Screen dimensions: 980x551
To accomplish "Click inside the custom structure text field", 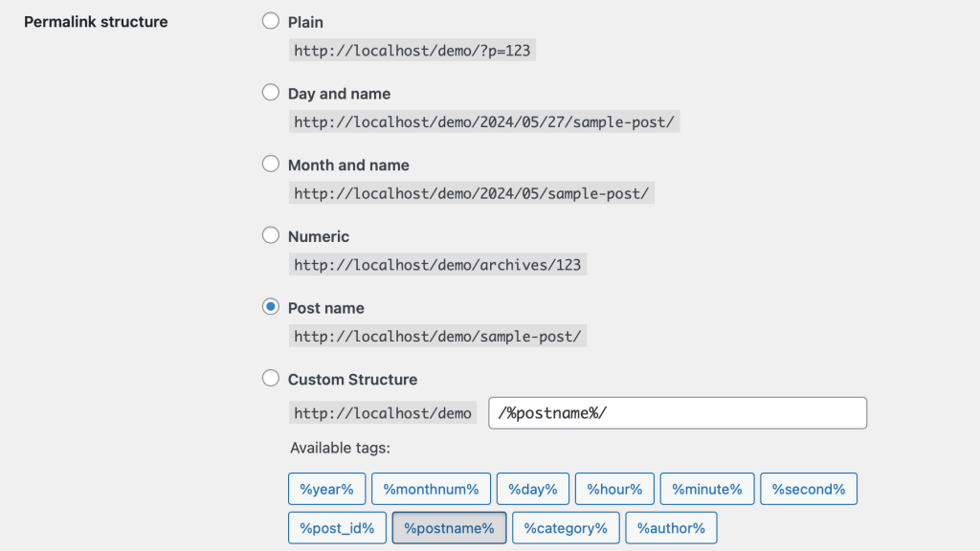I will [x=678, y=412].
